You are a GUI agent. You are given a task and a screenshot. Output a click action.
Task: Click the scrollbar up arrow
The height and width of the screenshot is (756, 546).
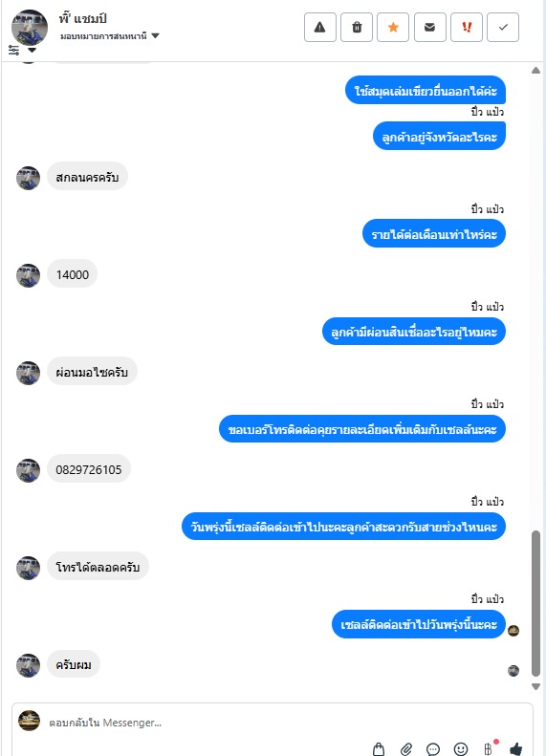tap(535, 71)
